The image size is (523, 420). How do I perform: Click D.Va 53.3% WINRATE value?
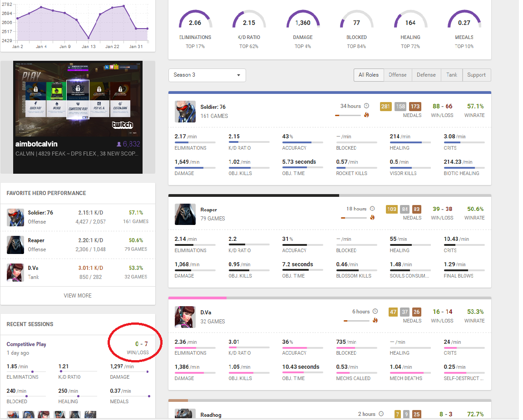[475, 312]
